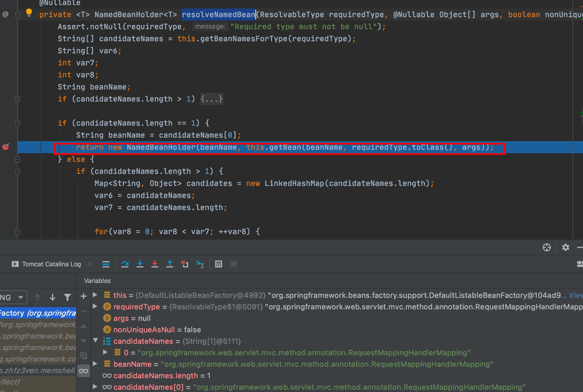Click 'var6 = candidateNames;' line
The height and width of the screenshot is (392, 583).
[x=145, y=196]
